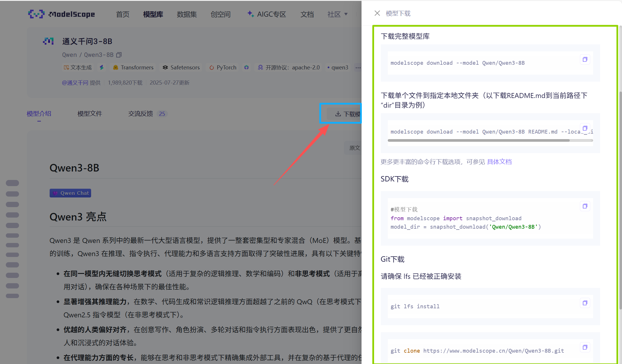This screenshot has width=622, height=364.
Task: Copy the README.md download command
Action: pyautogui.click(x=585, y=128)
